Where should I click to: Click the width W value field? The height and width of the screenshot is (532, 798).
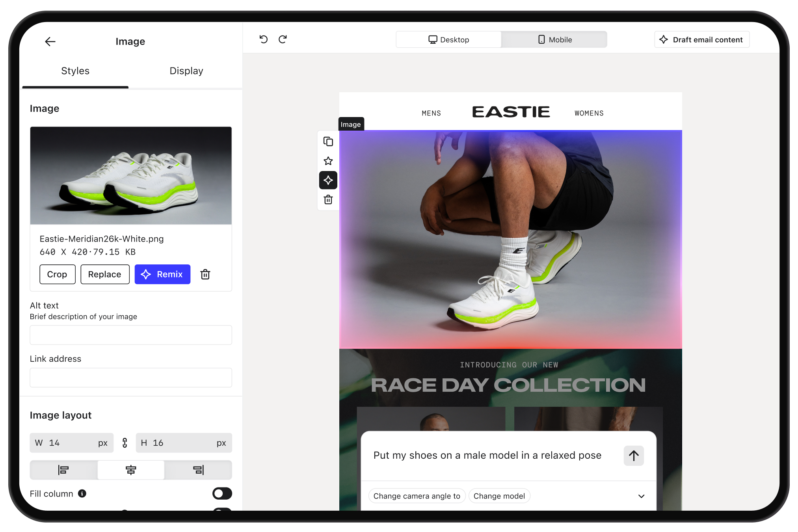point(72,443)
